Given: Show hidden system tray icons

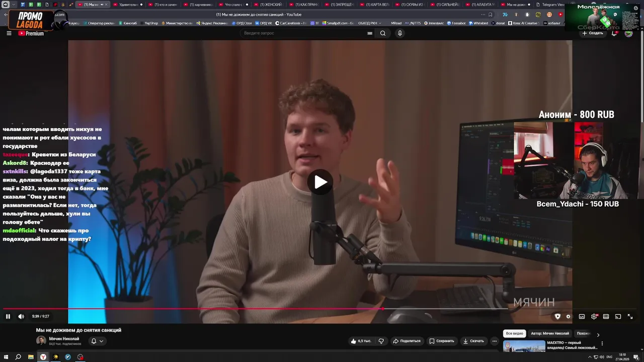Looking at the screenshot, I should click(590, 357).
